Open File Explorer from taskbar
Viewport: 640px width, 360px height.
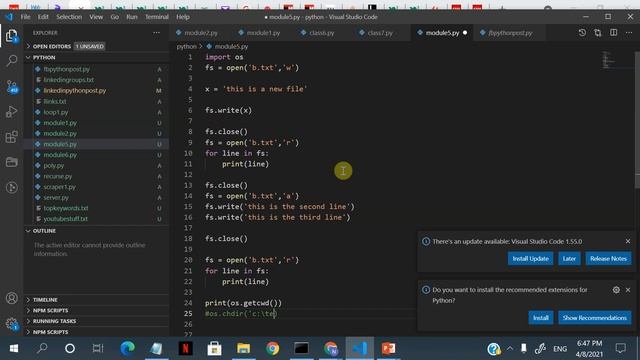point(243,349)
